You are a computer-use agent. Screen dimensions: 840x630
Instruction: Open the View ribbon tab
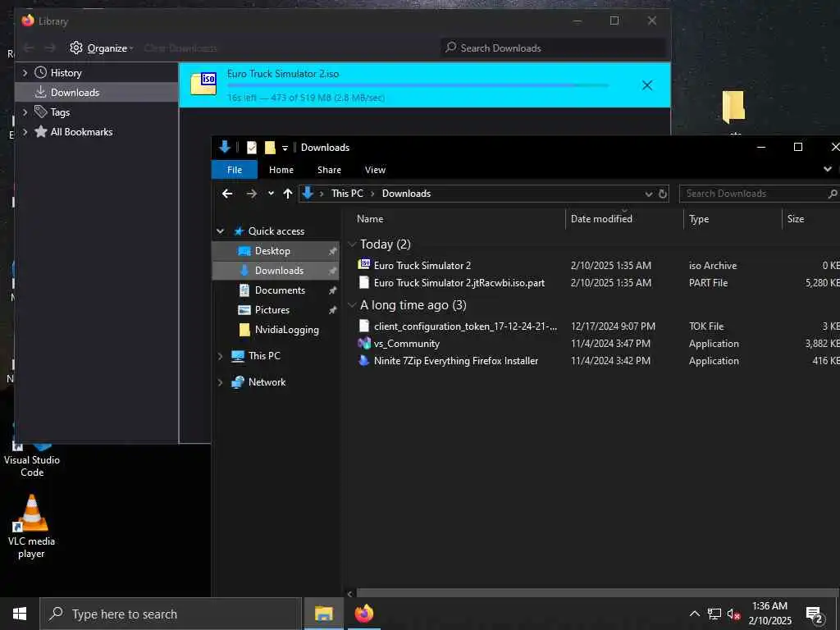[x=375, y=170]
